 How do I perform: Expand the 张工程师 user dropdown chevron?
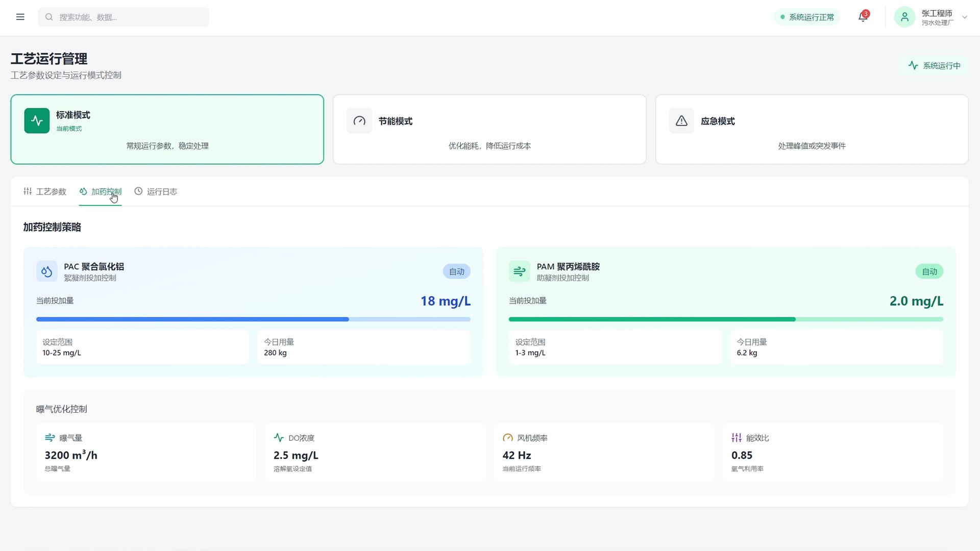click(965, 17)
